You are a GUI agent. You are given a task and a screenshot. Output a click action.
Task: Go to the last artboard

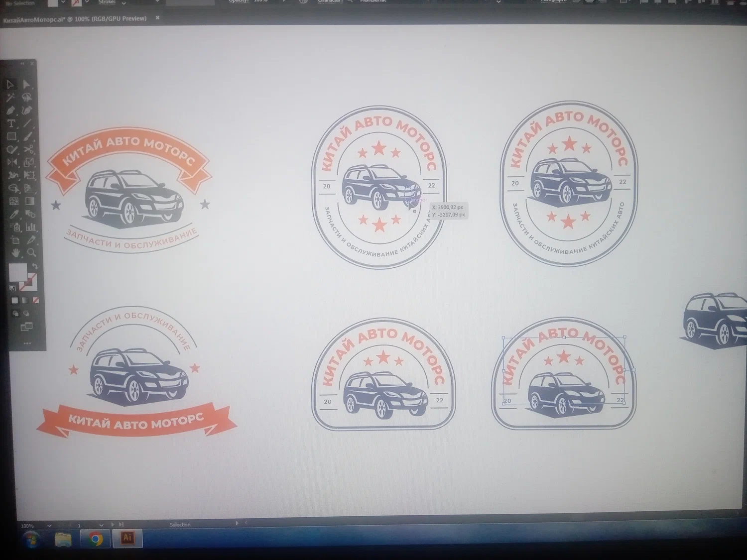[121, 525]
